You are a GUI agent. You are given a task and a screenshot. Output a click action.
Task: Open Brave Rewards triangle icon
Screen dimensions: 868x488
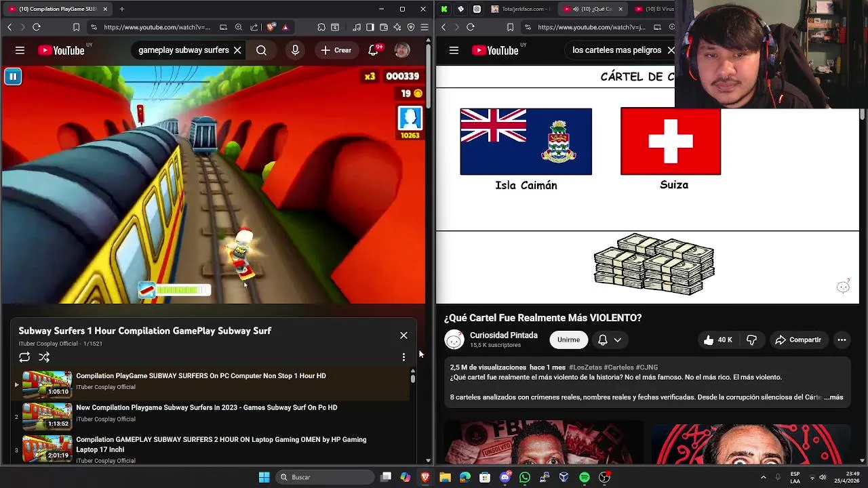tap(285, 27)
